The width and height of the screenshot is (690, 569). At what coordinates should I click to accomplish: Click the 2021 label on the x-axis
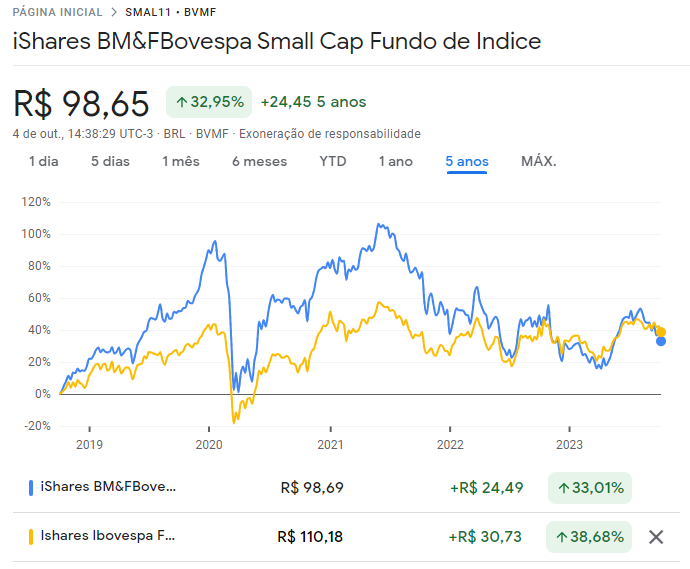coord(330,444)
